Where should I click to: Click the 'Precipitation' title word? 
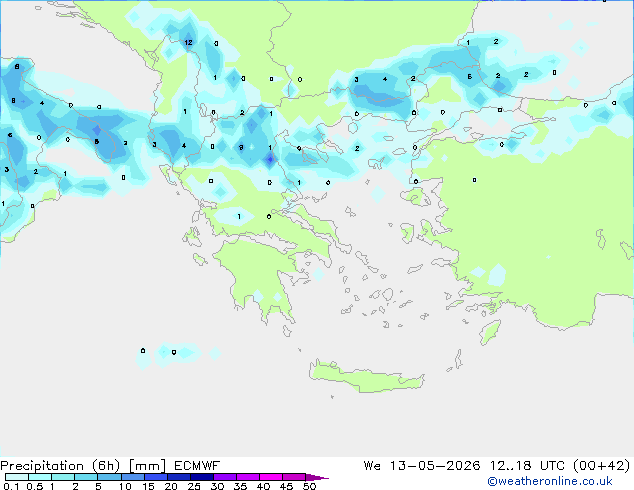coord(42,466)
